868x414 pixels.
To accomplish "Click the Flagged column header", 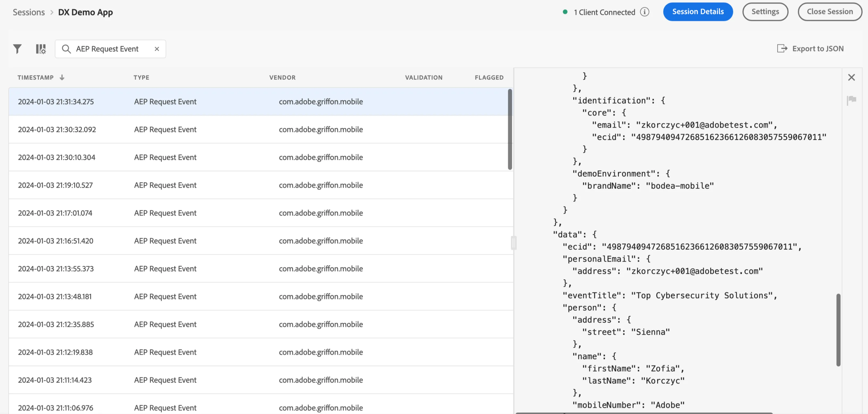I will point(489,77).
